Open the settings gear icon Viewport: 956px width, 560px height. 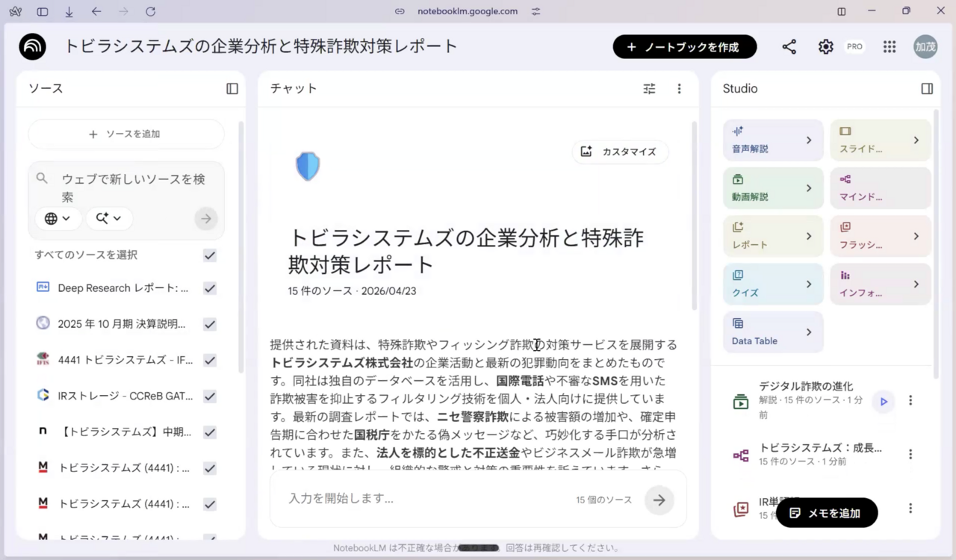coord(825,46)
